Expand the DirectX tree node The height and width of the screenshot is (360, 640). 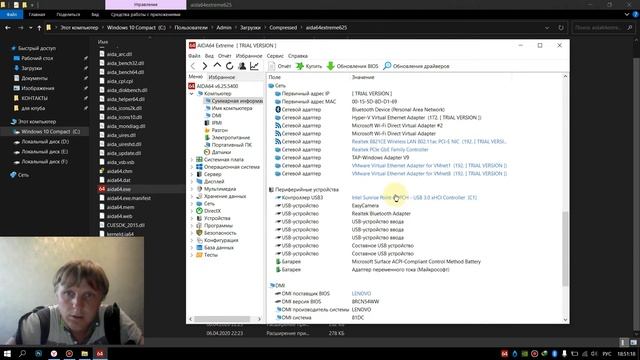(191, 211)
